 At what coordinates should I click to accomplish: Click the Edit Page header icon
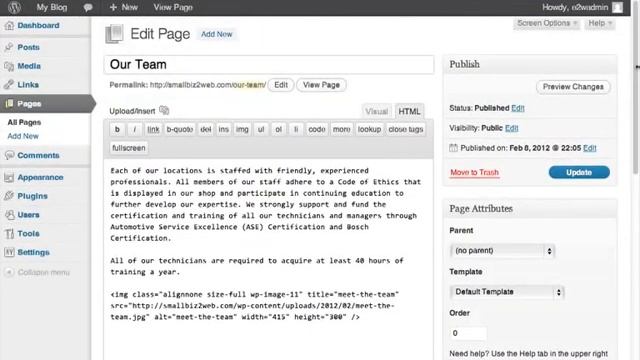114,34
